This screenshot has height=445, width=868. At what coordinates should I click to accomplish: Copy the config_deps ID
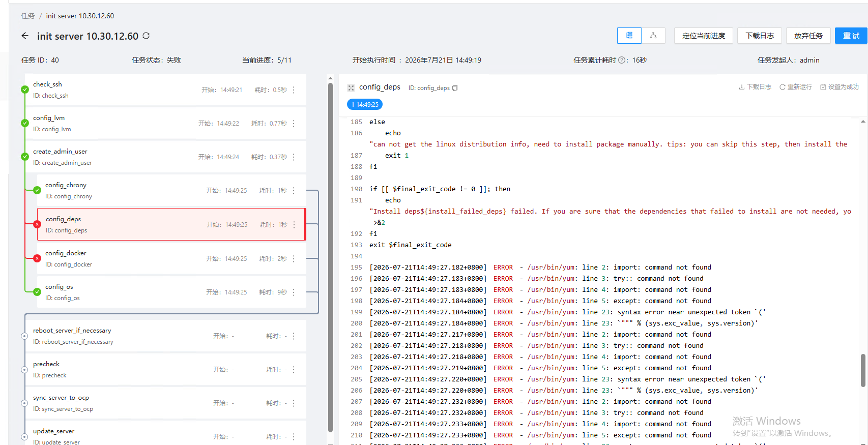pyautogui.click(x=455, y=88)
